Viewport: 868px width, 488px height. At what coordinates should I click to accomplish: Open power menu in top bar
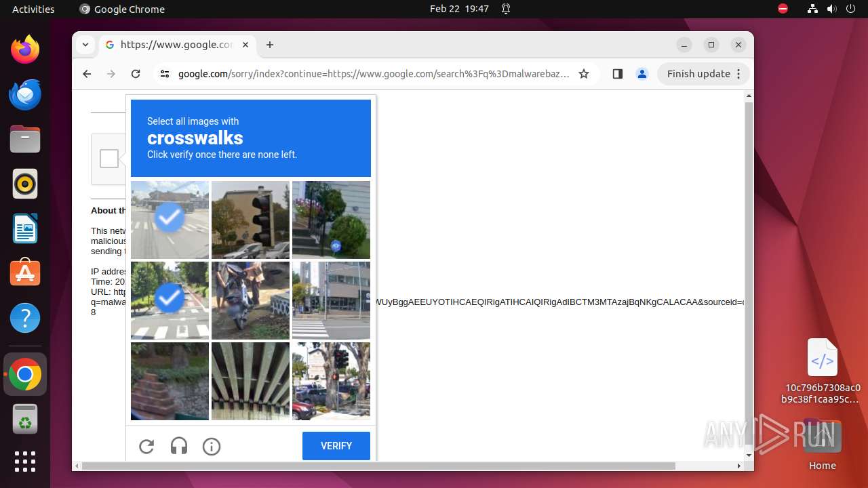click(x=850, y=9)
